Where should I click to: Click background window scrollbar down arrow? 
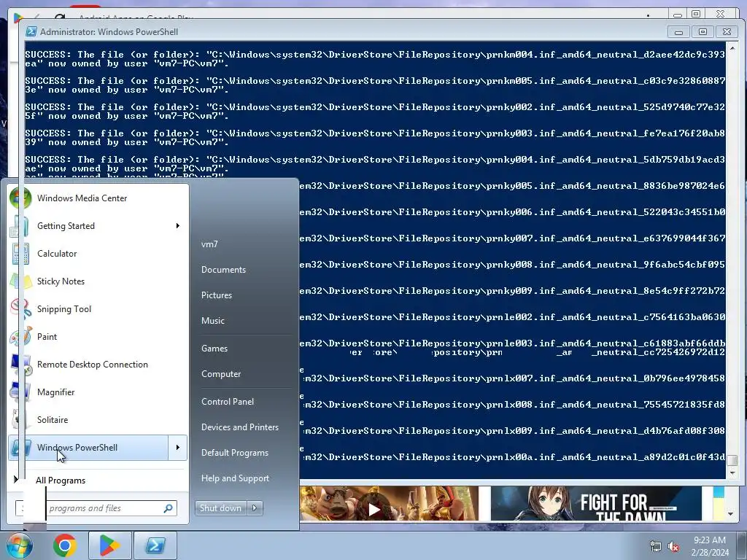click(731, 514)
